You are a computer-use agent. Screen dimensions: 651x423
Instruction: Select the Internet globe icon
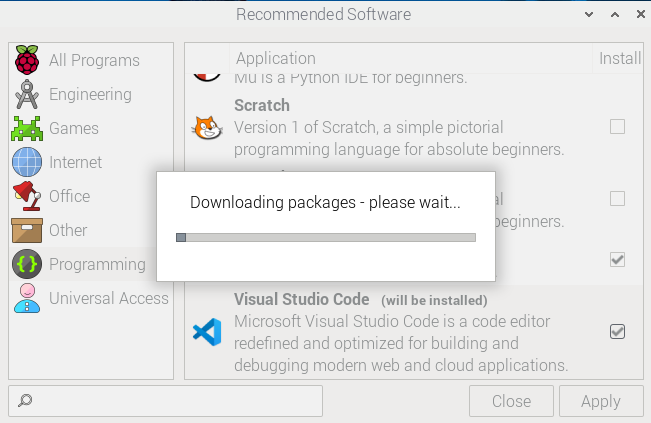pyautogui.click(x=27, y=162)
